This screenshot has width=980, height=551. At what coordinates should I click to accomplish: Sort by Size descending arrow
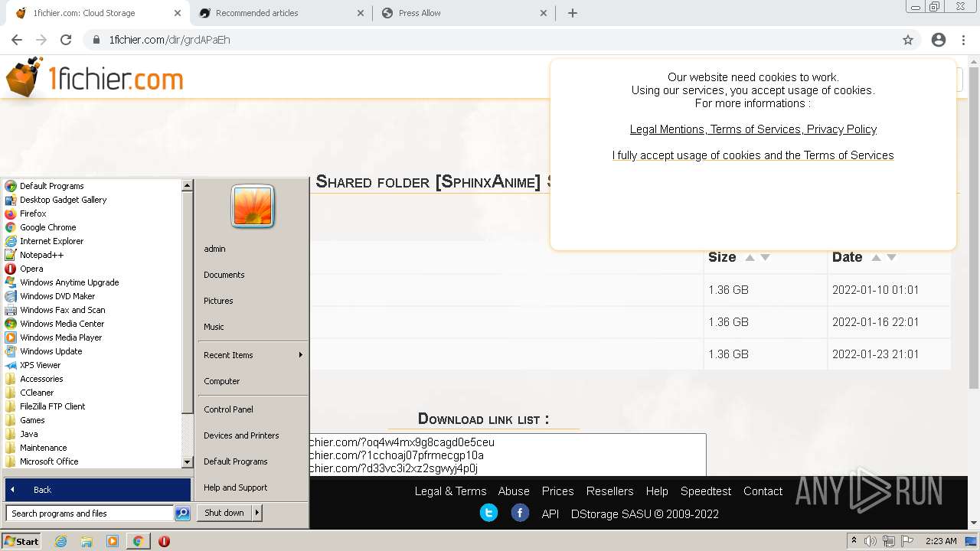tap(765, 258)
